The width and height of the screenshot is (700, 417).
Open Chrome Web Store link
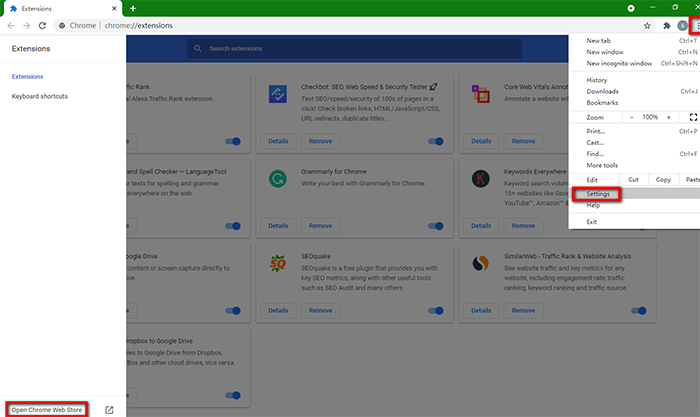click(47, 409)
